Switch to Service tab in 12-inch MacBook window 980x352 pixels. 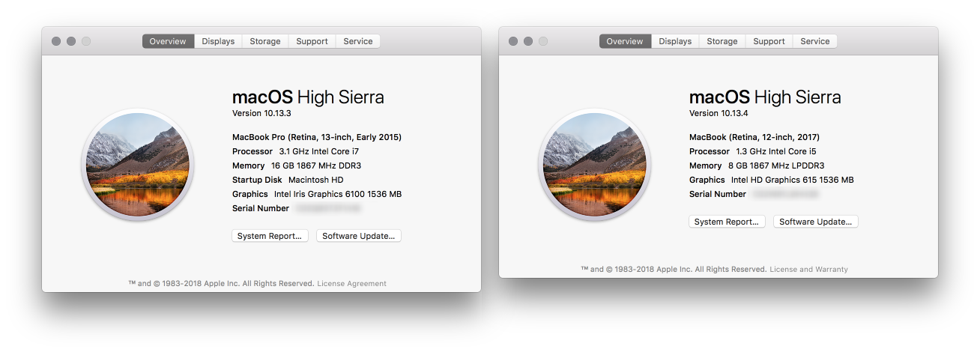point(815,41)
